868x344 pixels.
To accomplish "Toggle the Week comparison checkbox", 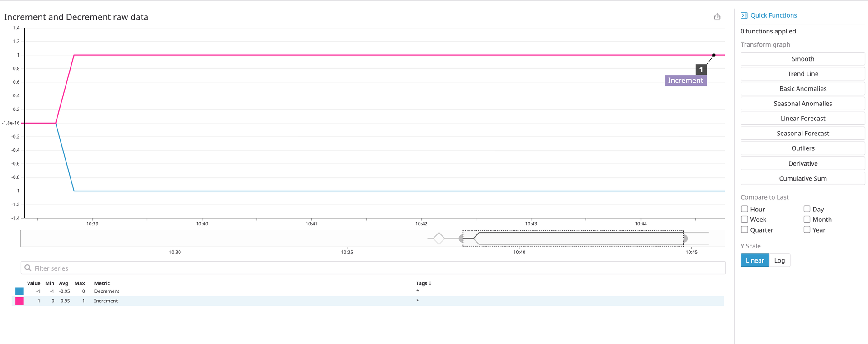I will tap(745, 220).
